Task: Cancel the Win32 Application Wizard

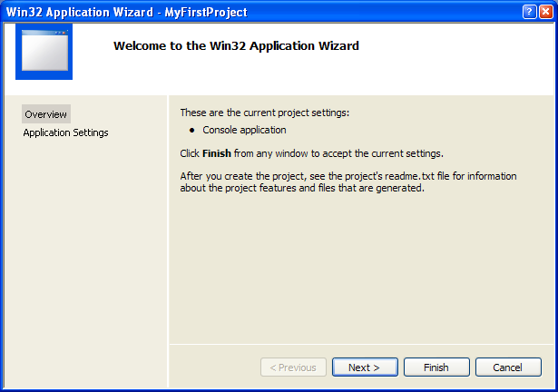Action: pyautogui.click(x=508, y=367)
